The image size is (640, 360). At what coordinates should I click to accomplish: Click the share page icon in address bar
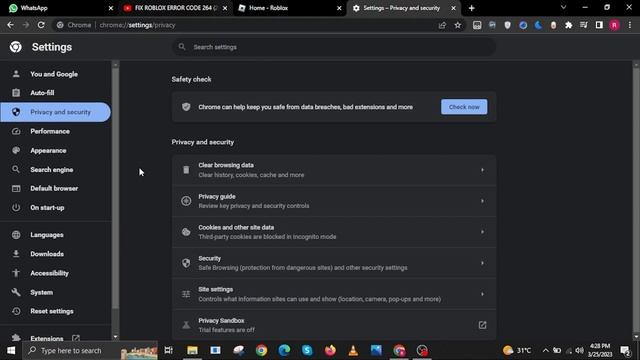(x=442, y=25)
